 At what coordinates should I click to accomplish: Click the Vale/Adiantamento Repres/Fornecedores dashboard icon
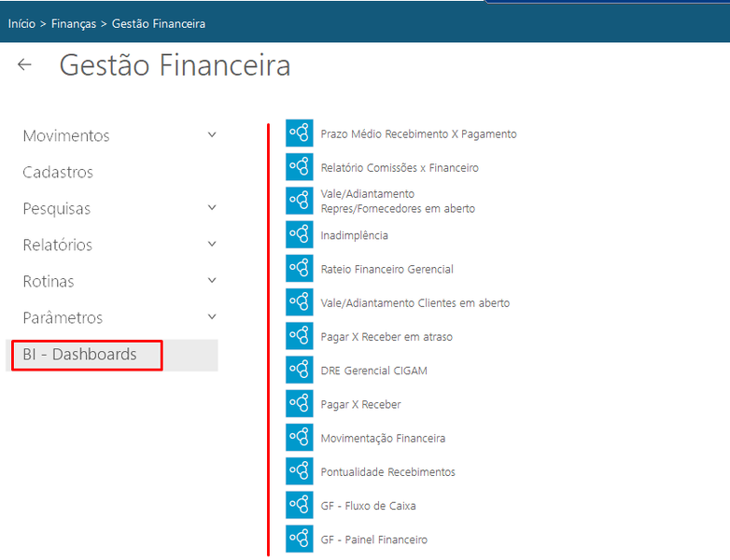pos(300,201)
